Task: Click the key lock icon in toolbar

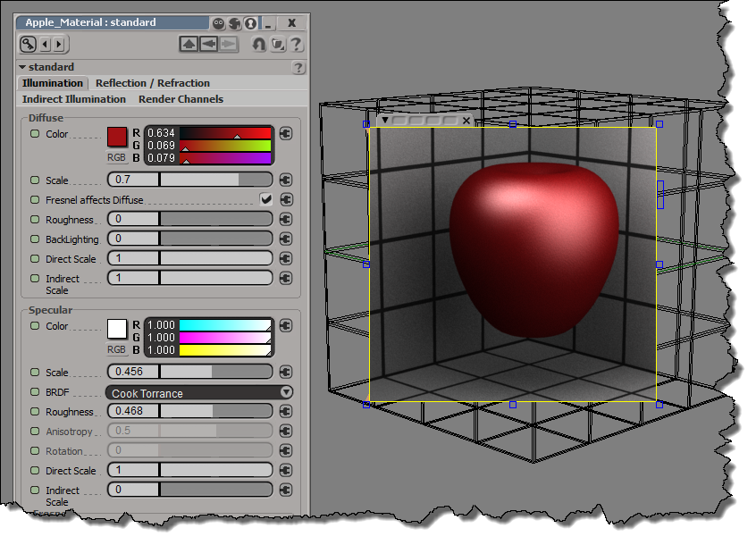Action: [x=29, y=44]
